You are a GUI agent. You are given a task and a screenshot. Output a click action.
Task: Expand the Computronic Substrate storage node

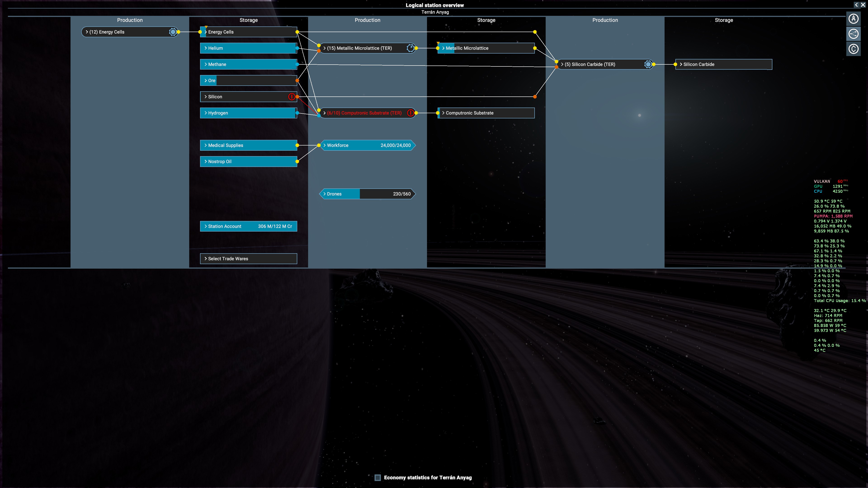coord(486,113)
